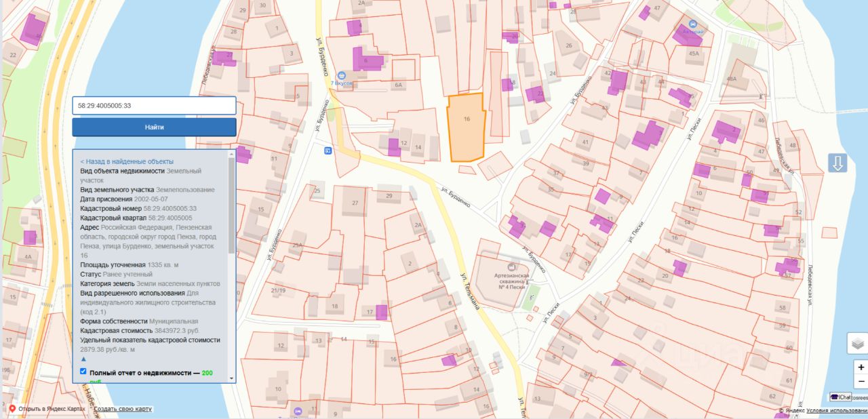Click the info panel scroll-down arrow

coord(232,378)
